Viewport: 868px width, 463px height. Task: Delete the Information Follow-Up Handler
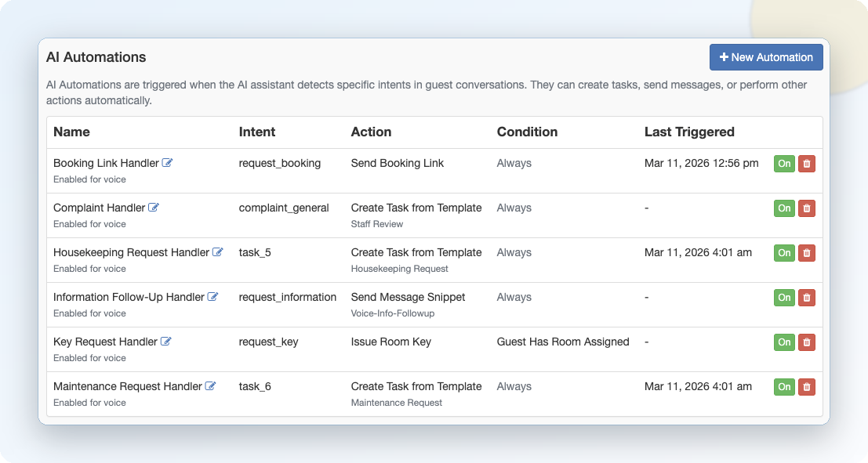(x=807, y=298)
